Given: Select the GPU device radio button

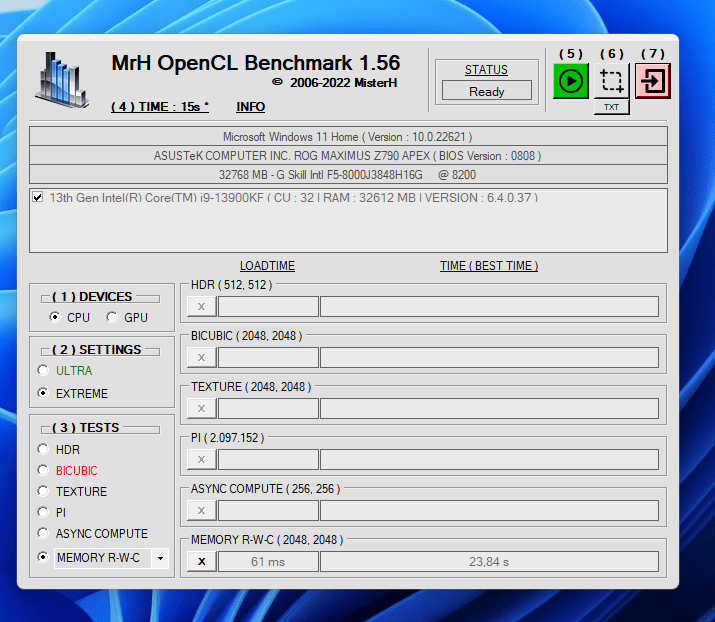Looking at the screenshot, I should click(x=112, y=317).
